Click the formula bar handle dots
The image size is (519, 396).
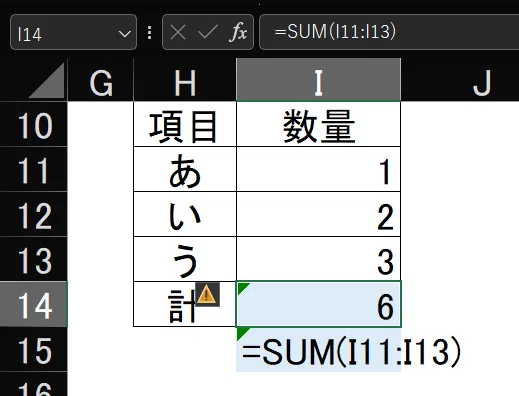tap(150, 33)
